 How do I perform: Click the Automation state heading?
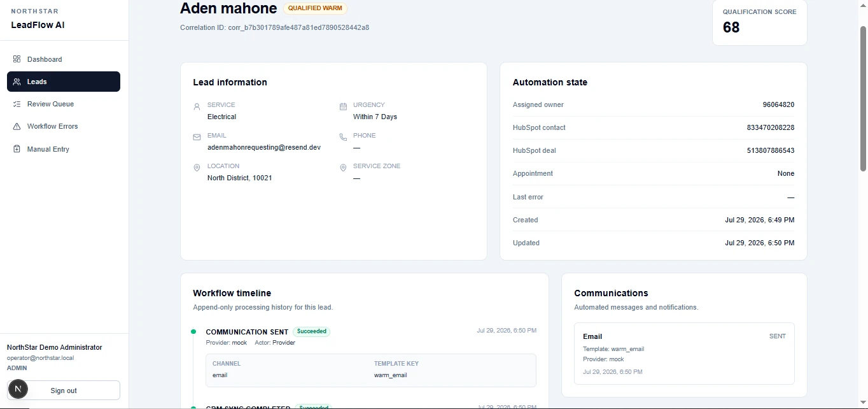[550, 82]
